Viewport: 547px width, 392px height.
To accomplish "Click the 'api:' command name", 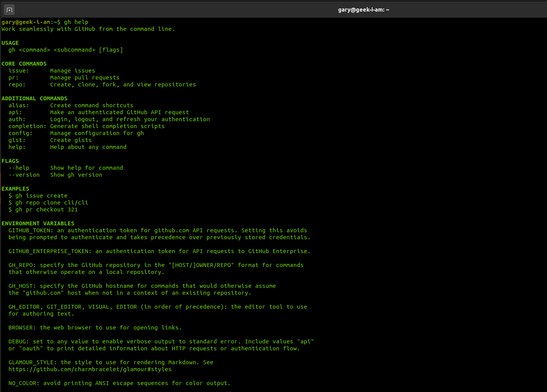I will (x=15, y=112).
